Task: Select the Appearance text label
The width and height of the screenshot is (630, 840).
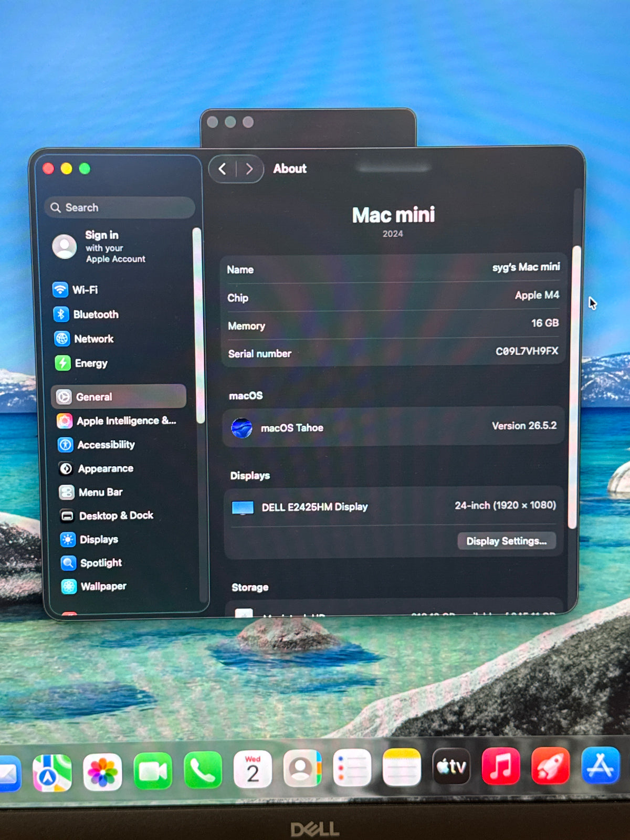Action: click(x=106, y=468)
